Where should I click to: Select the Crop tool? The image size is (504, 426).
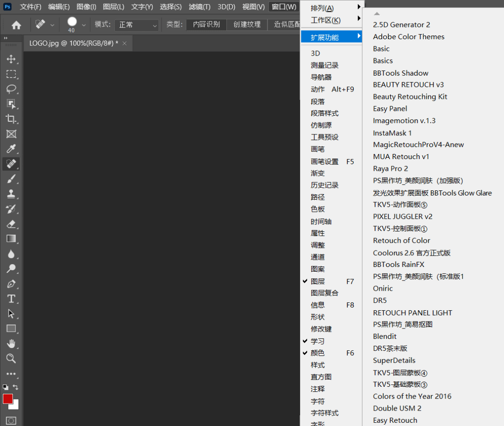(11, 119)
